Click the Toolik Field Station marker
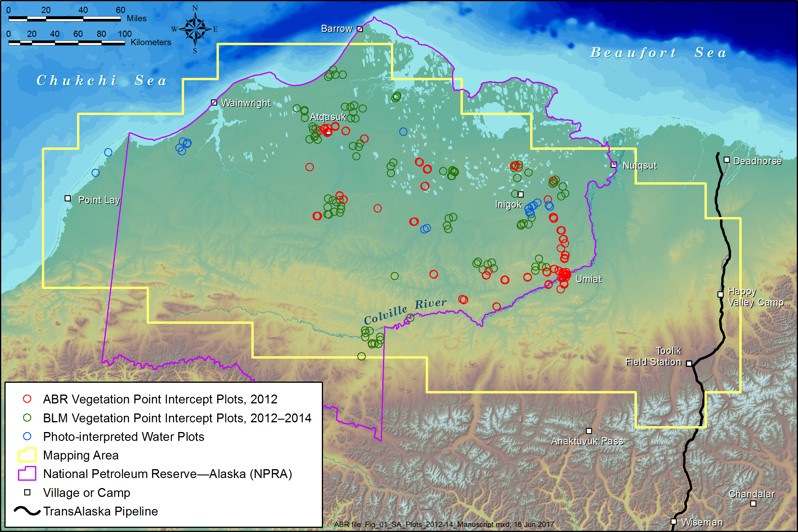This screenshot has height=532, width=798. tap(689, 363)
